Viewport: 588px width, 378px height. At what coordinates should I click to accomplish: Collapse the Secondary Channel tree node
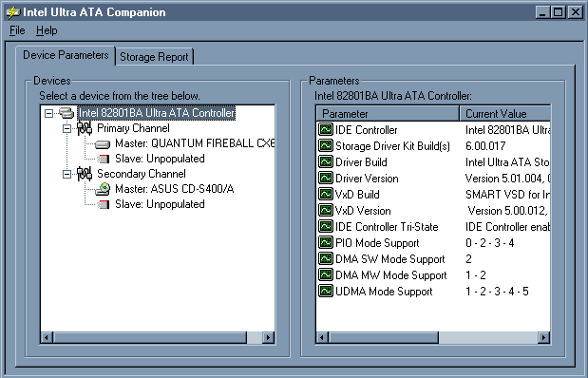point(66,174)
